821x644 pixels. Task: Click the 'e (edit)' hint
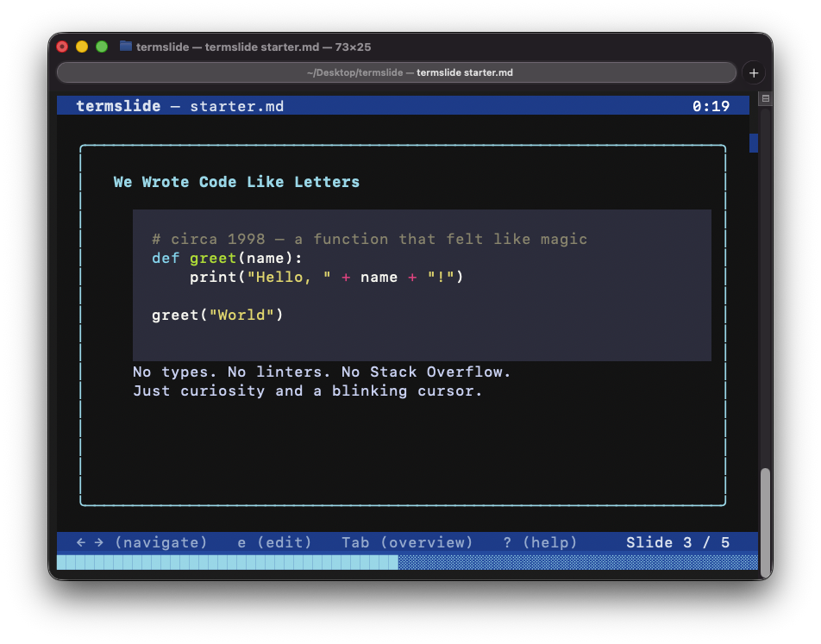click(274, 542)
